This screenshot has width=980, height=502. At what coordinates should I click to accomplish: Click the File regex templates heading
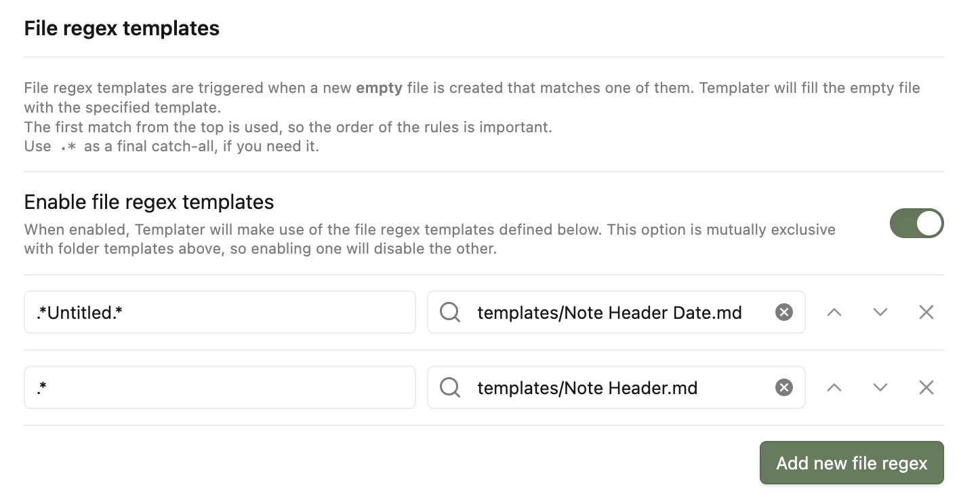tap(122, 28)
